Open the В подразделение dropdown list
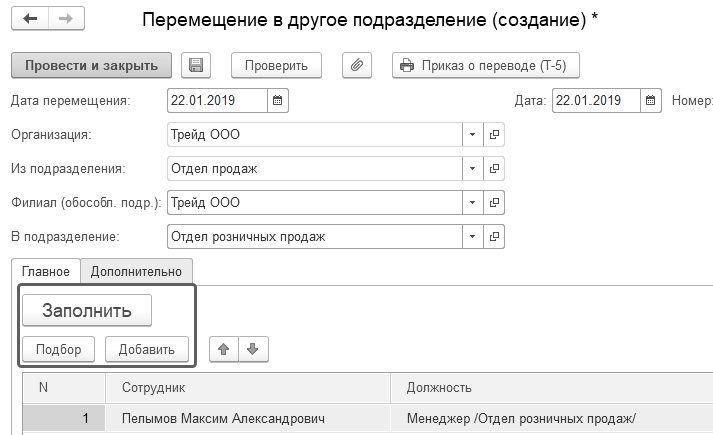The image size is (713, 435). [x=472, y=237]
